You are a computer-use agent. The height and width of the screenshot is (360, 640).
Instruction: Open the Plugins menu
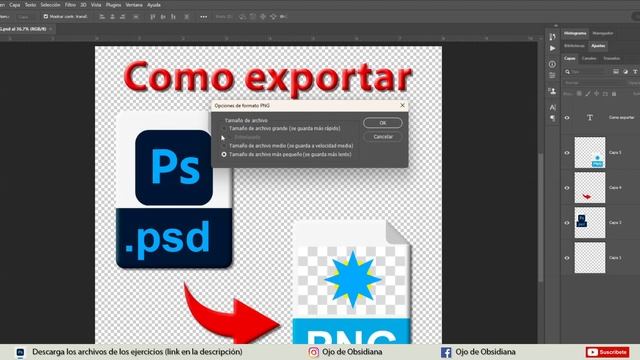click(113, 5)
